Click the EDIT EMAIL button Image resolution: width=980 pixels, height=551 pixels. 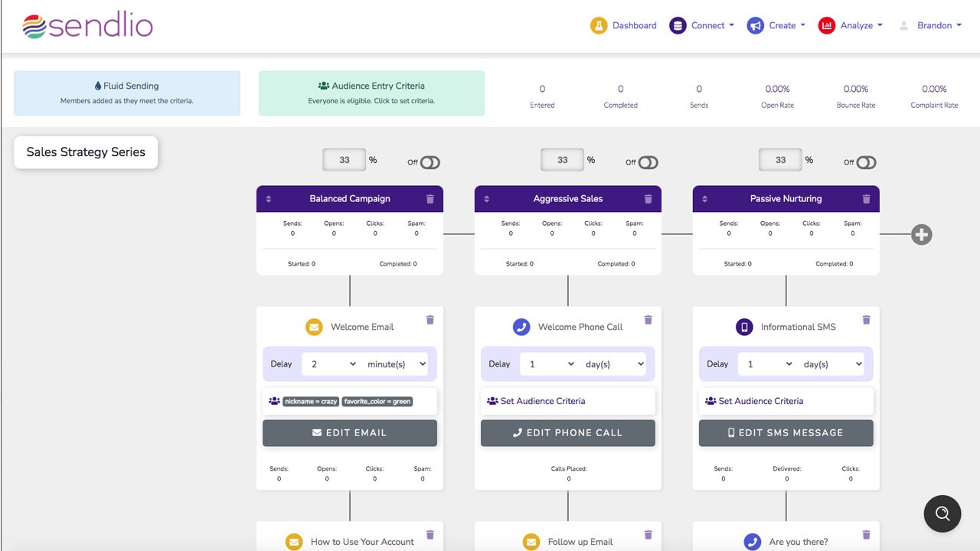(350, 433)
